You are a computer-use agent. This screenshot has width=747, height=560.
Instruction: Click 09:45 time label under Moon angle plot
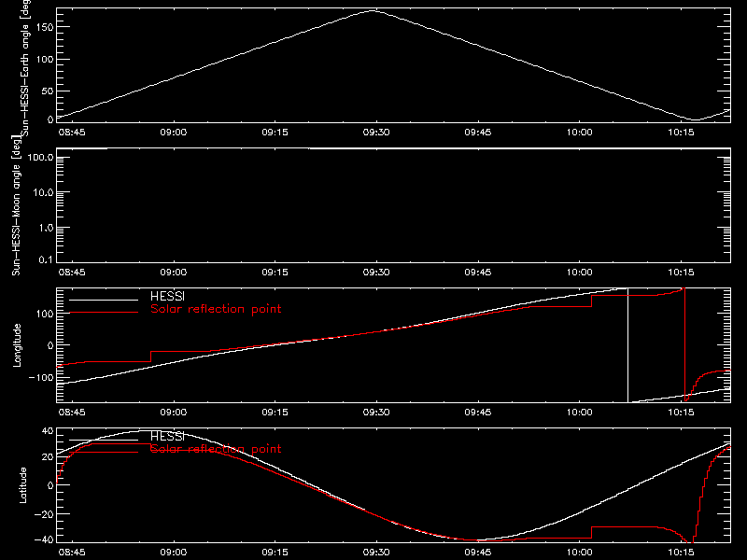[478, 272]
